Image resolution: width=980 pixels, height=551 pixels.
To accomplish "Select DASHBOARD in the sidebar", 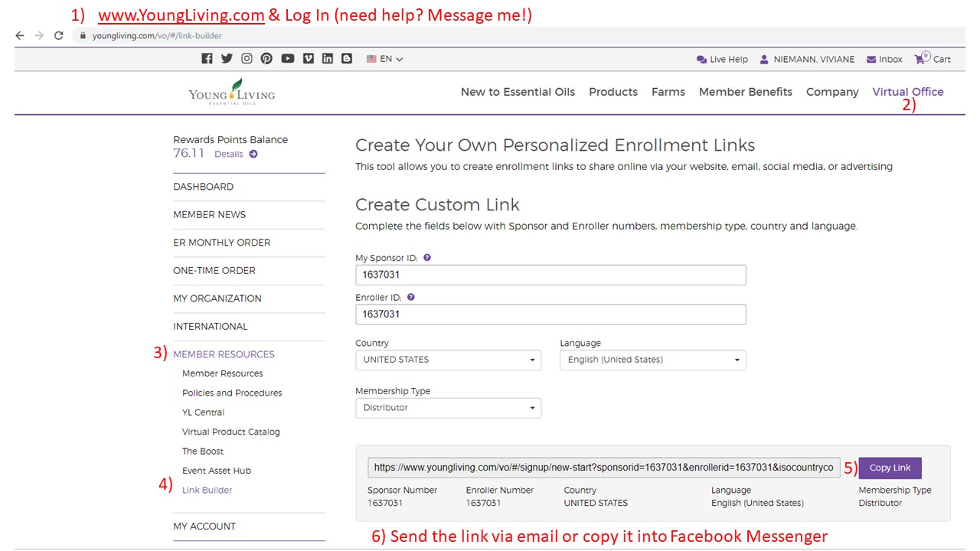I will (x=204, y=187).
